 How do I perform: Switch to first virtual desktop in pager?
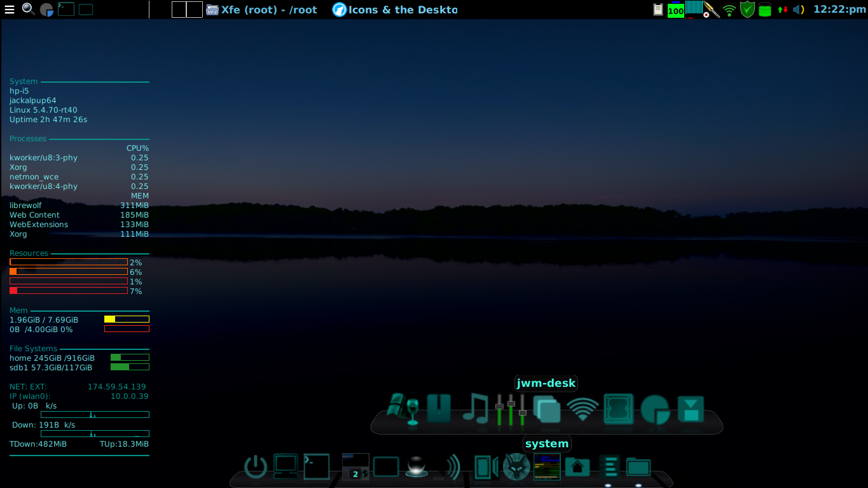179,10
